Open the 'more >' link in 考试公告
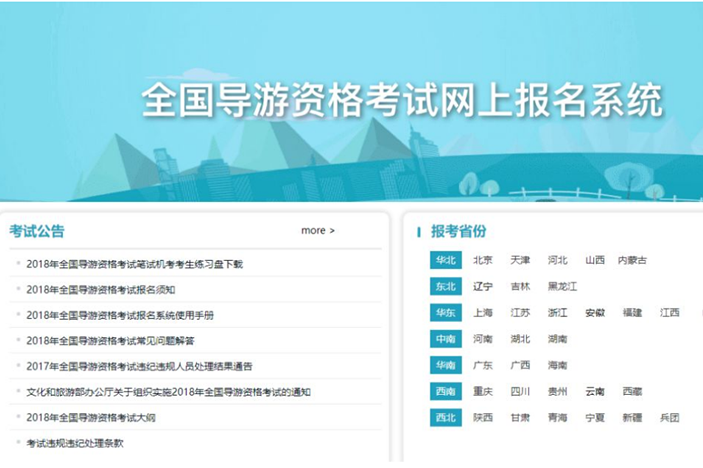703x468 pixels. coord(318,230)
